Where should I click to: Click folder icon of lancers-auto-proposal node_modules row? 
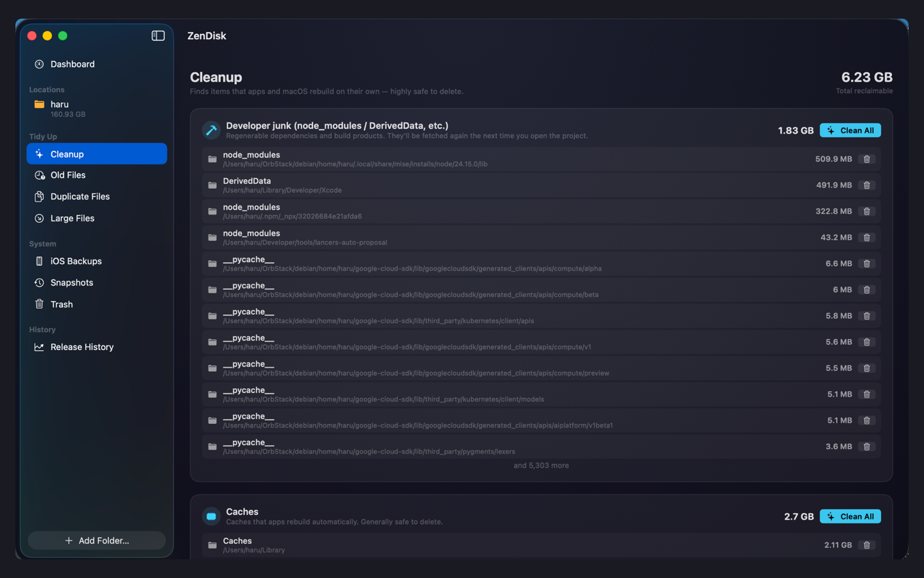(212, 238)
